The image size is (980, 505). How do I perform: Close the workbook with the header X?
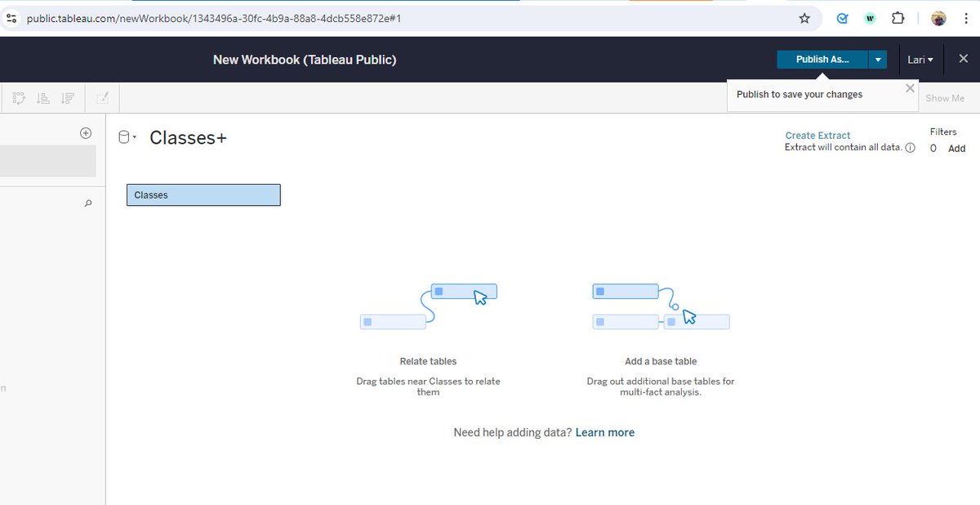[963, 59]
